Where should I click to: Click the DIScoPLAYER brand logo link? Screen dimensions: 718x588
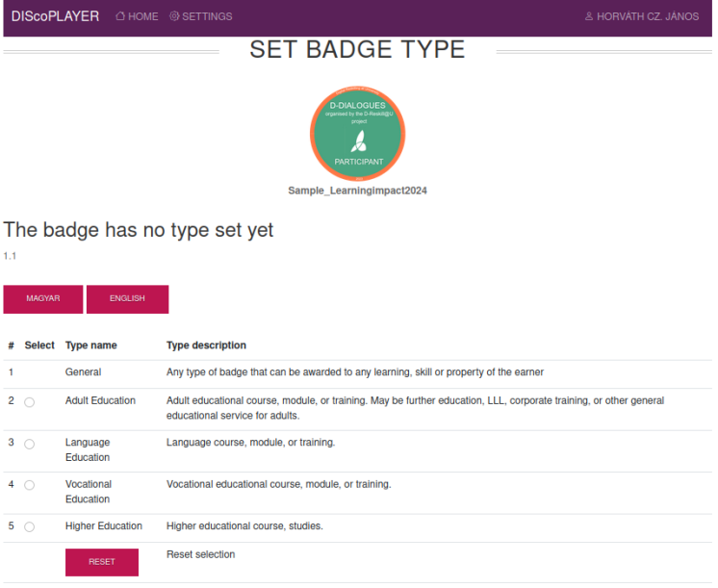pos(56,16)
